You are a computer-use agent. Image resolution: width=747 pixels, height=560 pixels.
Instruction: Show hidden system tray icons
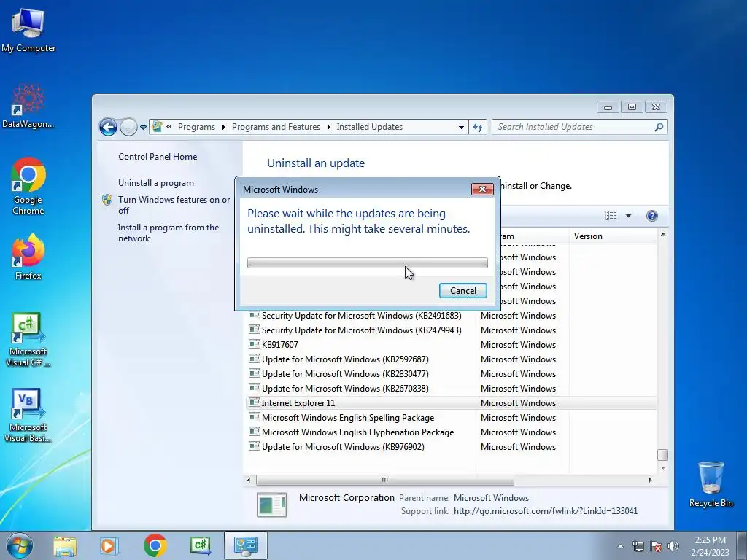coord(620,546)
